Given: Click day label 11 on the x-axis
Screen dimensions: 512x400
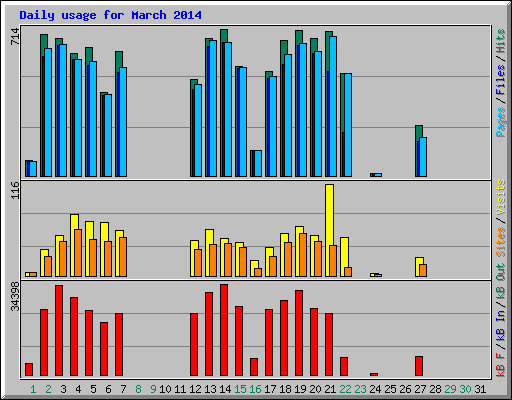Looking at the screenshot, I should click(180, 389).
